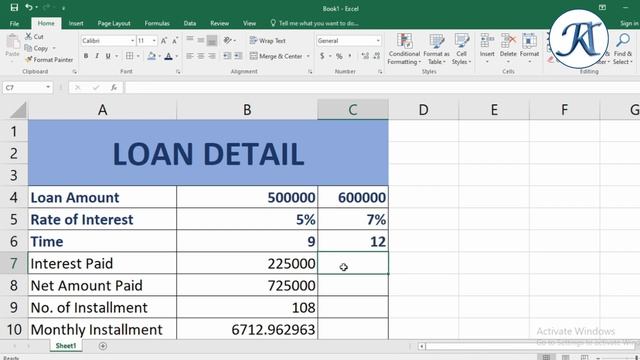Click Decrease Indent icon
Screen dimensions: 640x360
pyautogui.click(x=227, y=56)
